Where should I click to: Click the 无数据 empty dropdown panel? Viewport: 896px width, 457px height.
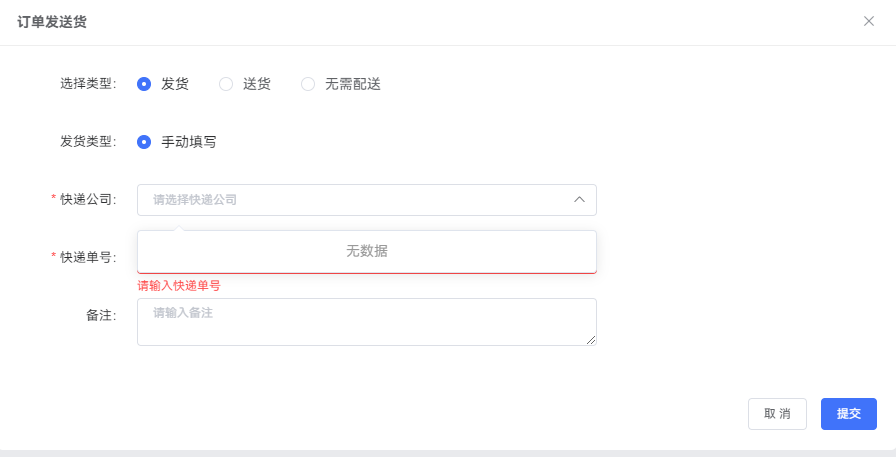pyautogui.click(x=367, y=251)
